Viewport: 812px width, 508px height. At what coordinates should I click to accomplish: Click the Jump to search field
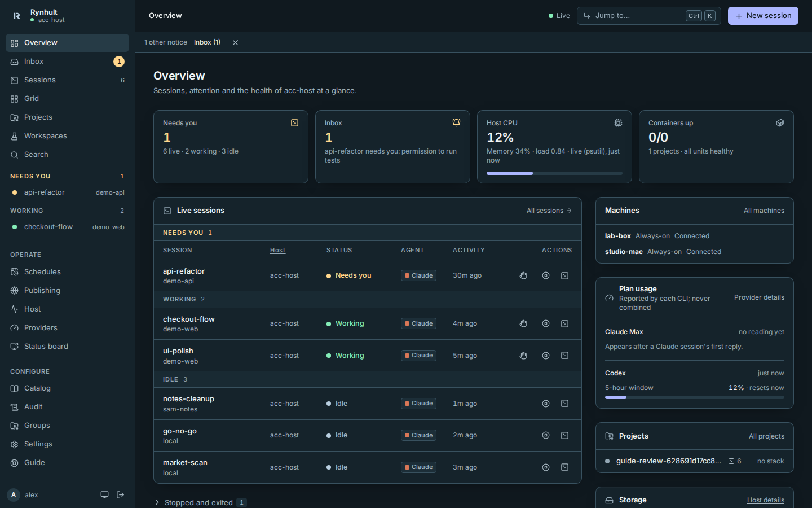[x=648, y=16]
